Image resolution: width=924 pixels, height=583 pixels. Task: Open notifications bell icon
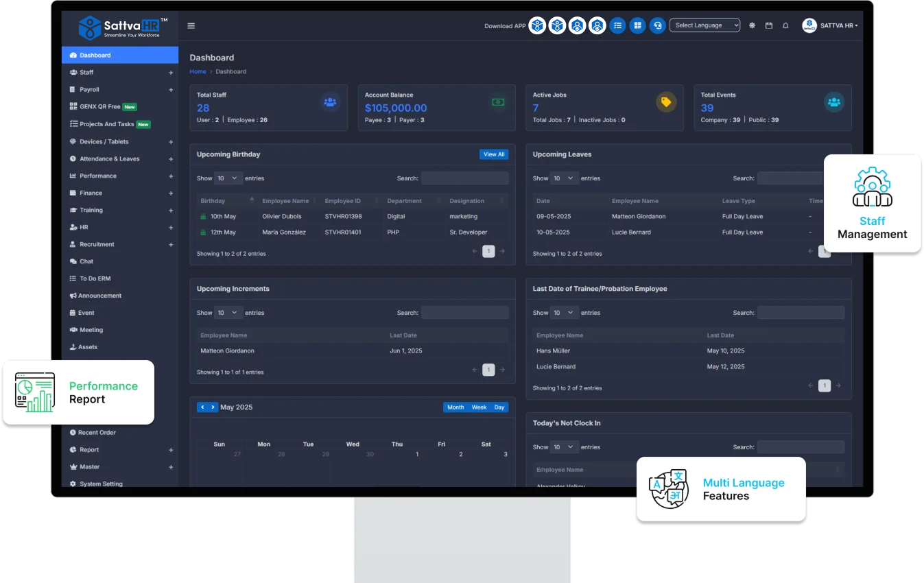click(785, 26)
